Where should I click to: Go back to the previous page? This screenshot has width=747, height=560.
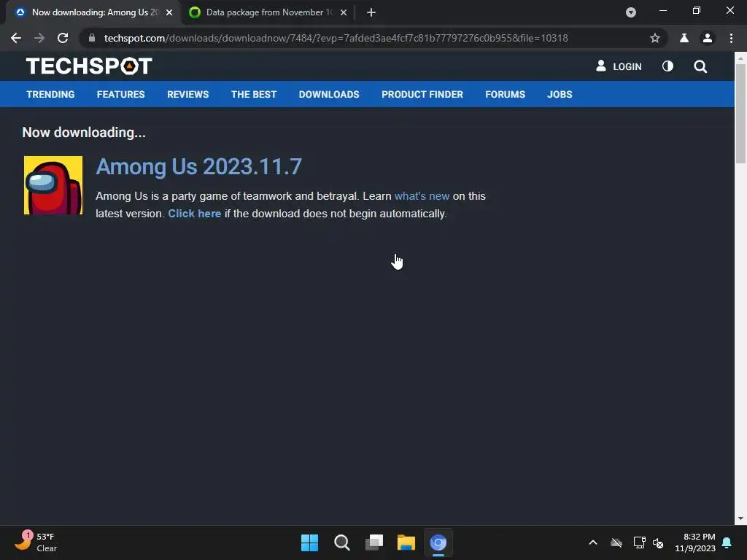coord(16,38)
